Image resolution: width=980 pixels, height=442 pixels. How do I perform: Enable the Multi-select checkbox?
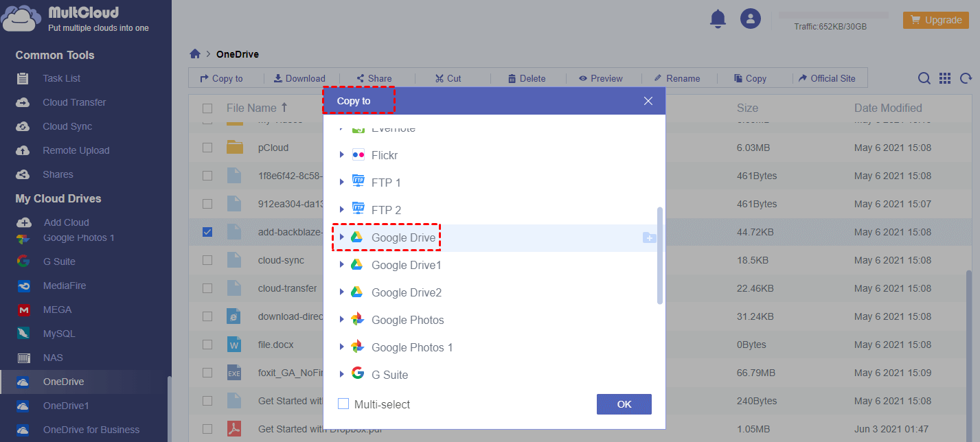coord(343,404)
